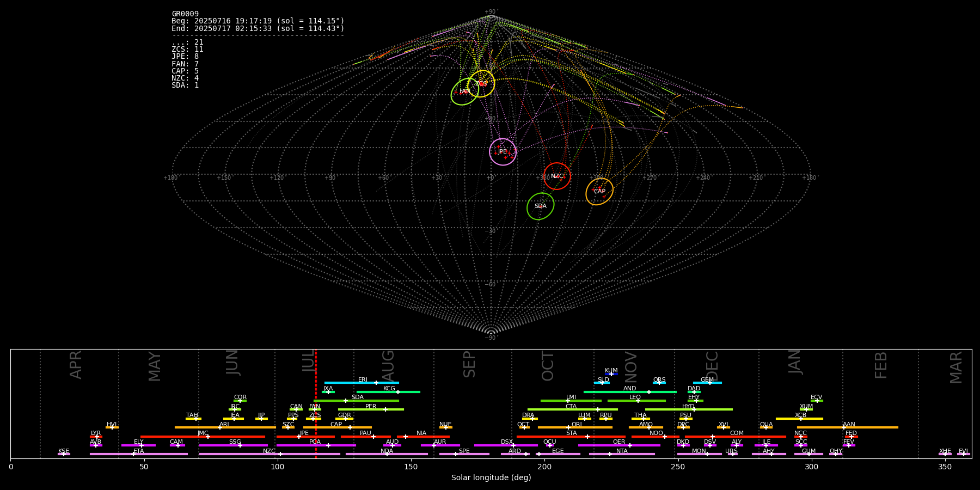Click the 250 tick on solar longitude axis

point(678,467)
